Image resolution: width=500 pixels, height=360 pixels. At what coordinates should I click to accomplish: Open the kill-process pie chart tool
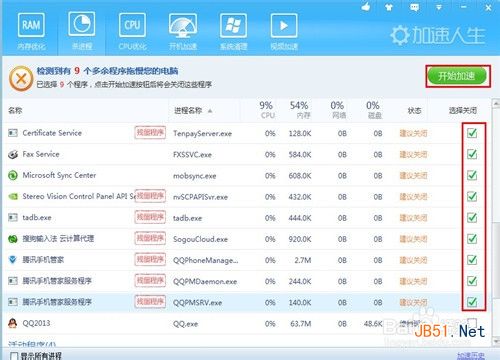coord(82,31)
